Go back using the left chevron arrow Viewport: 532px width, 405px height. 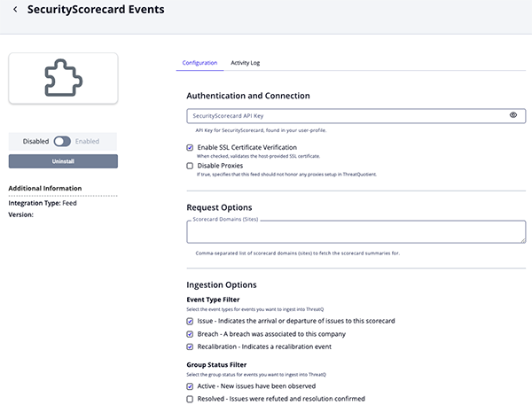[x=15, y=10]
